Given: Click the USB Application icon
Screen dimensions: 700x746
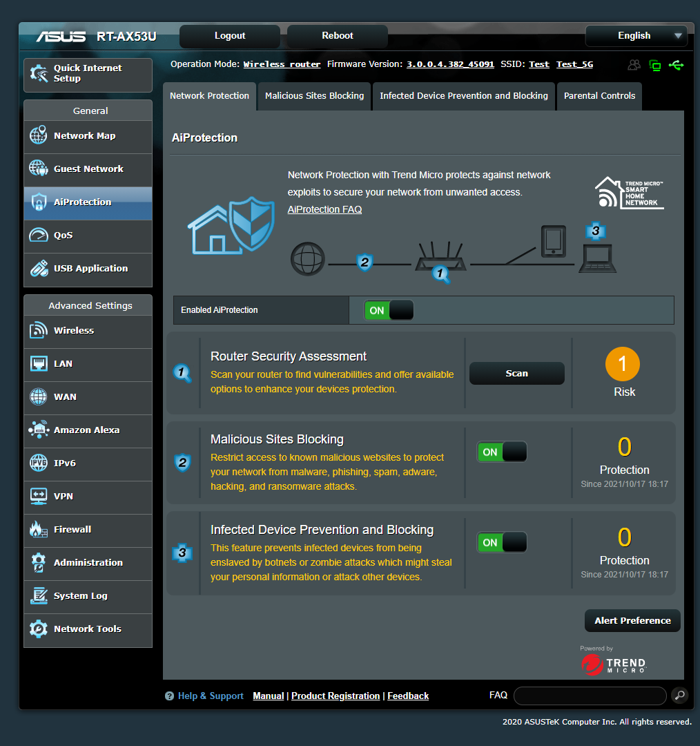Looking at the screenshot, I should (39, 268).
